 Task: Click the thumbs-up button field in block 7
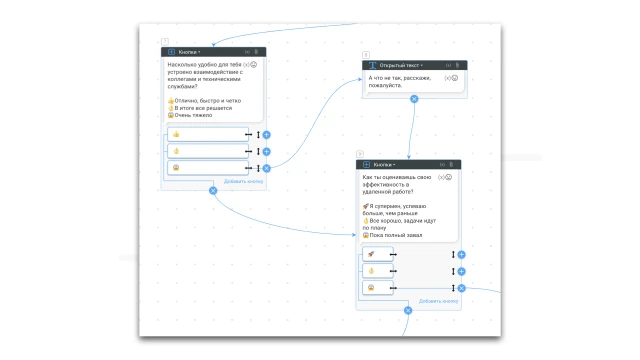coord(208,134)
